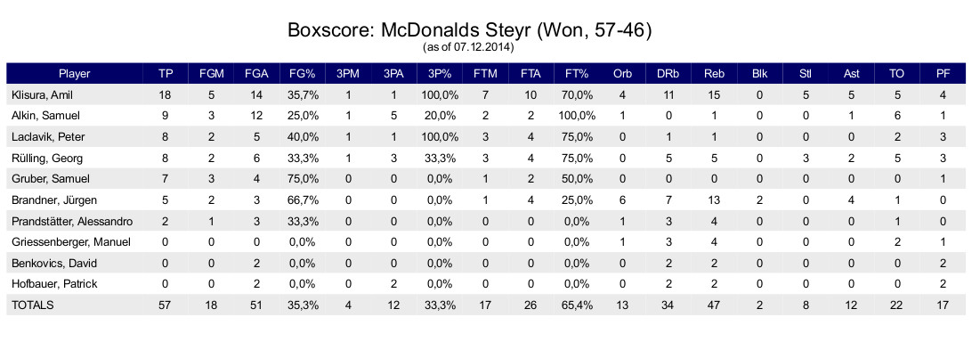This screenshot has width=980, height=350.
Task: Select Hofbauer, Patrick row name
Action: click(x=54, y=284)
